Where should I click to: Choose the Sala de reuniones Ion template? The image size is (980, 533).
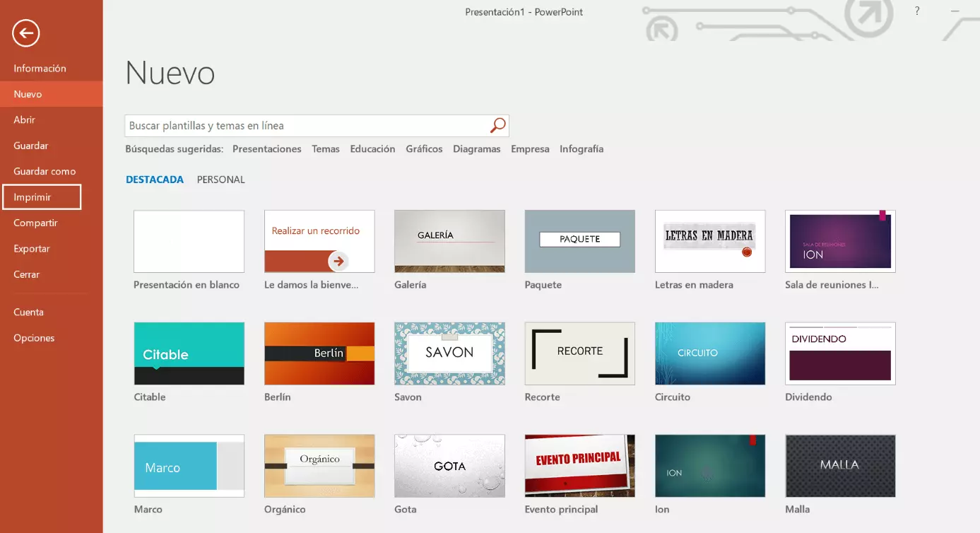pyautogui.click(x=840, y=241)
